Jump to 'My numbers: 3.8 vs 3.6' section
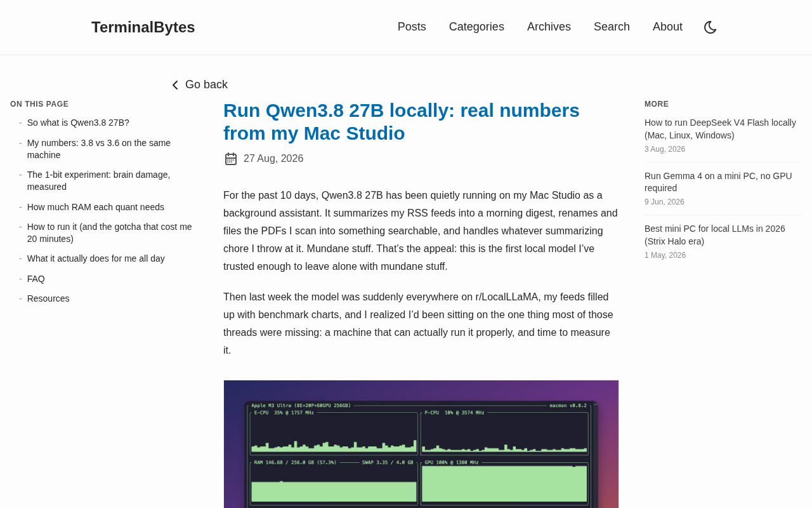Image resolution: width=812 pixels, height=508 pixels. click(99, 149)
